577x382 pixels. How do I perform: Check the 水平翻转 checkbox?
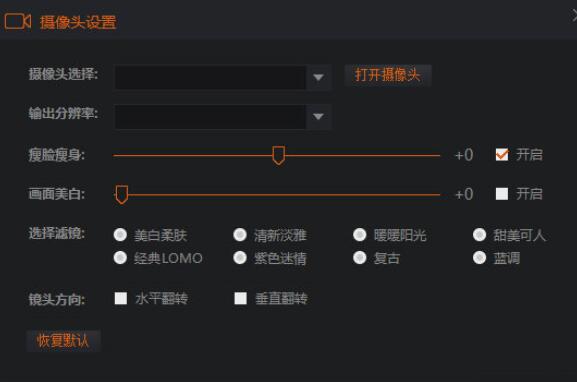[x=121, y=298]
